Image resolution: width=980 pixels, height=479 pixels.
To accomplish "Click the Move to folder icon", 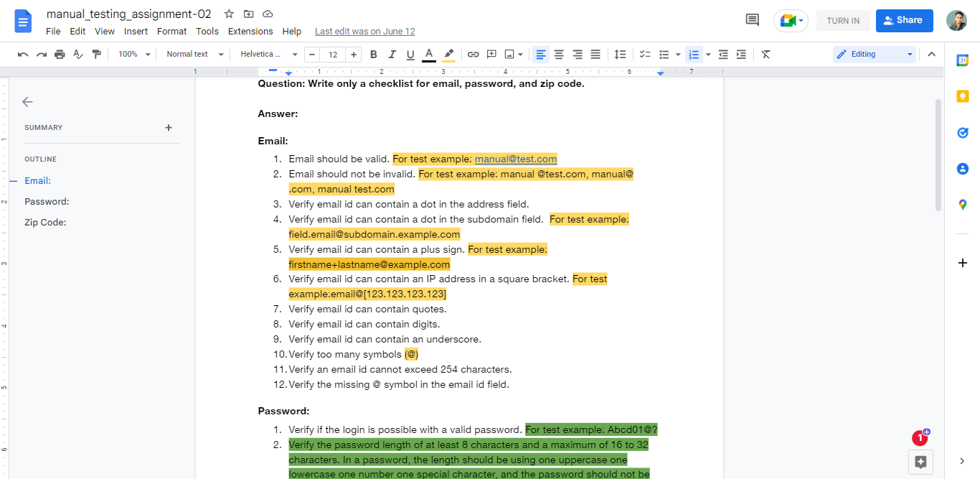I will tap(248, 14).
